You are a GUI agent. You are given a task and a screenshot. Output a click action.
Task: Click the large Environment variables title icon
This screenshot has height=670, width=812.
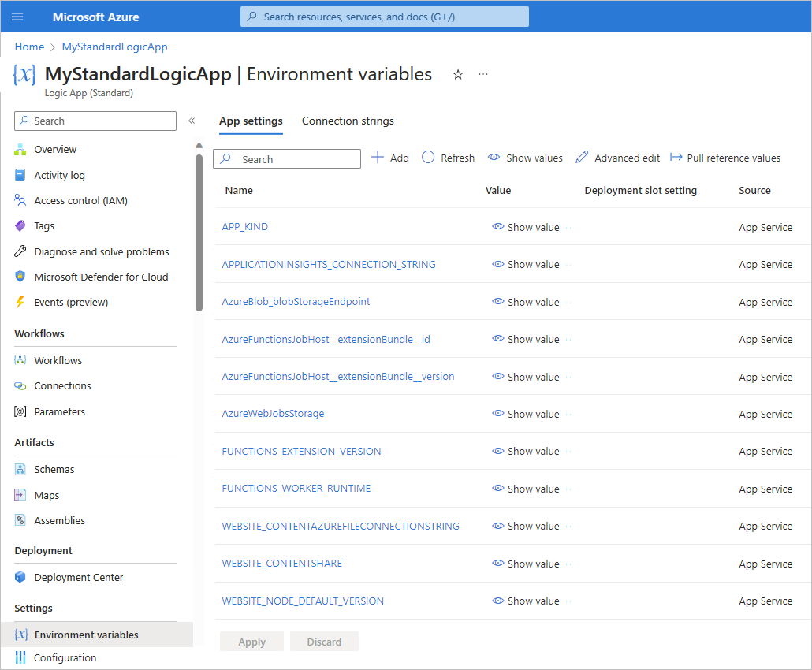coord(24,75)
